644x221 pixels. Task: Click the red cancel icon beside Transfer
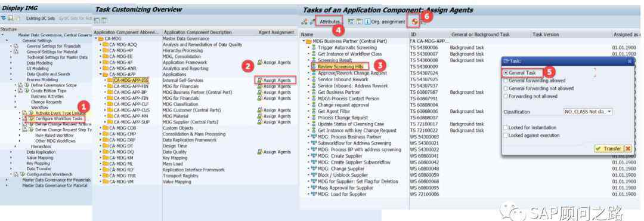click(627, 149)
